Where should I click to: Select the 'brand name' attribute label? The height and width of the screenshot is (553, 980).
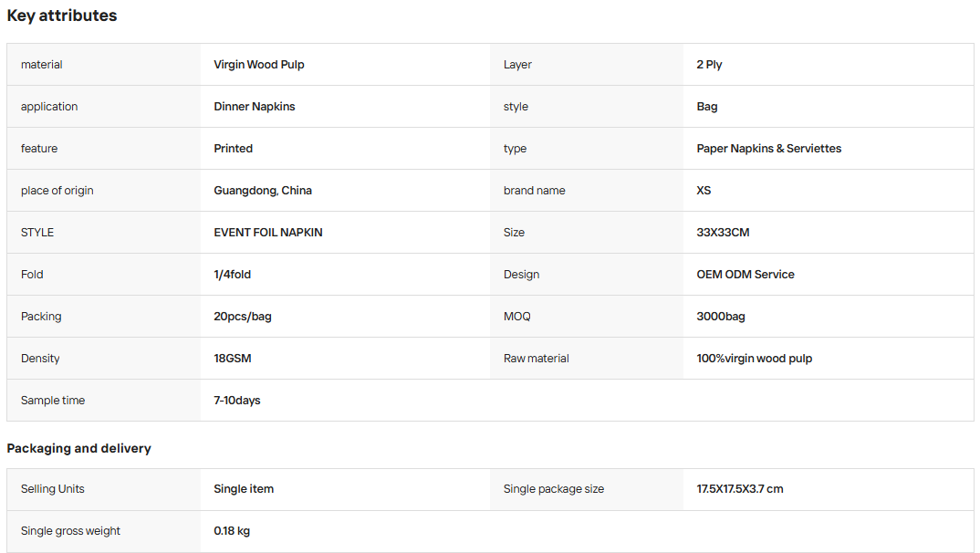coord(535,190)
